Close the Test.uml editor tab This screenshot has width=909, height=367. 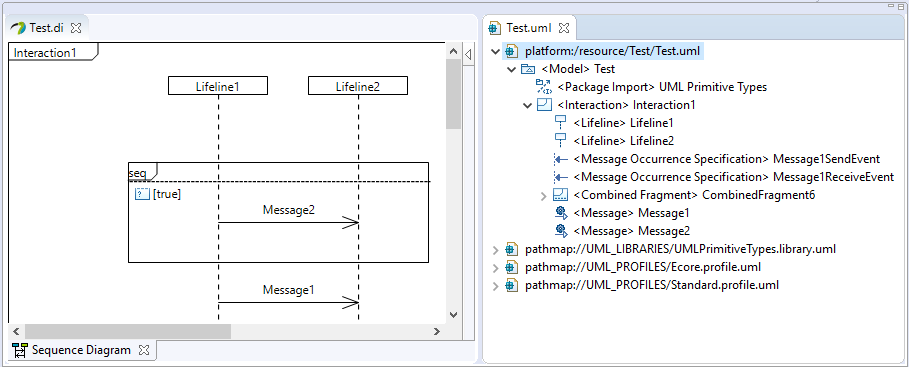(x=563, y=27)
